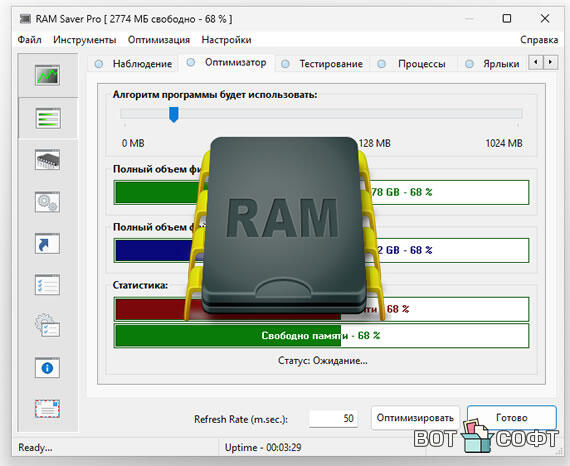Screen dimensions: 570x466
Task: Switch to the Наблюдение tab
Action: [x=133, y=64]
